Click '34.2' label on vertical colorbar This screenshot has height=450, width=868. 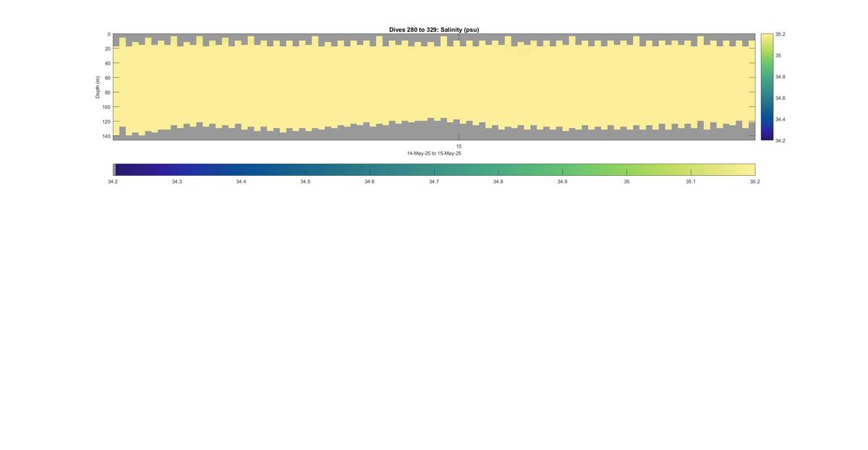pyautogui.click(x=780, y=140)
